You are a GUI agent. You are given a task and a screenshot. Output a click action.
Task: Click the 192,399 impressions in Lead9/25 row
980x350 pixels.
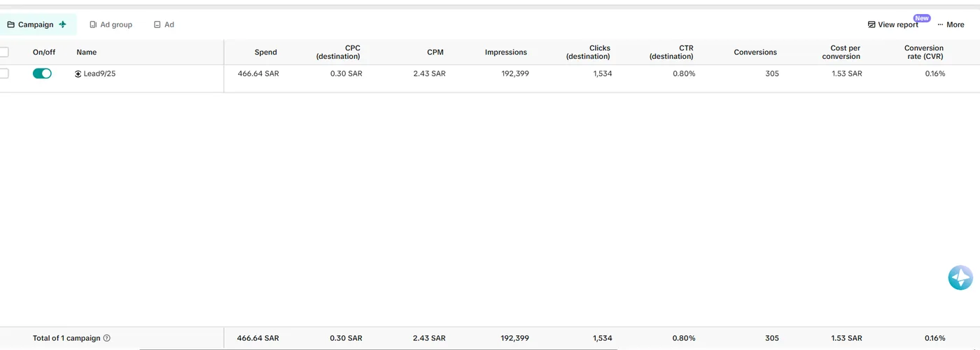(515, 73)
